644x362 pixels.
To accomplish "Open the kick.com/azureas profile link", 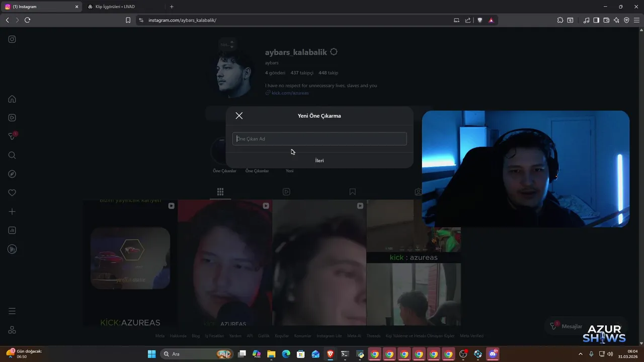I will tap(290, 93).
